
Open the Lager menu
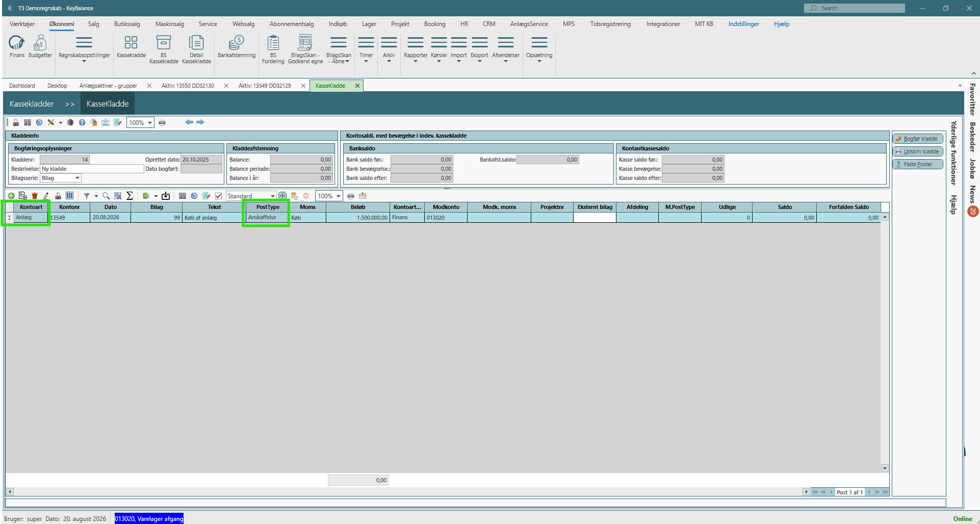coord(369,24)
